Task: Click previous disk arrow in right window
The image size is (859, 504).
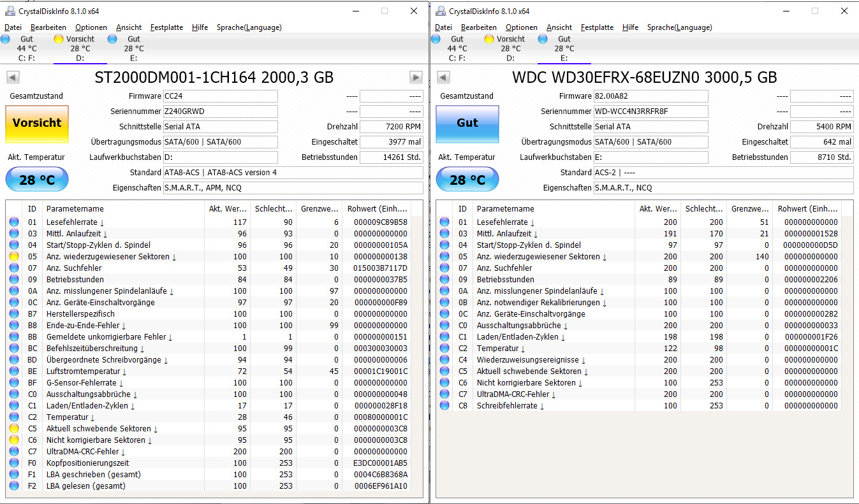Action: (x=443, y=78)
